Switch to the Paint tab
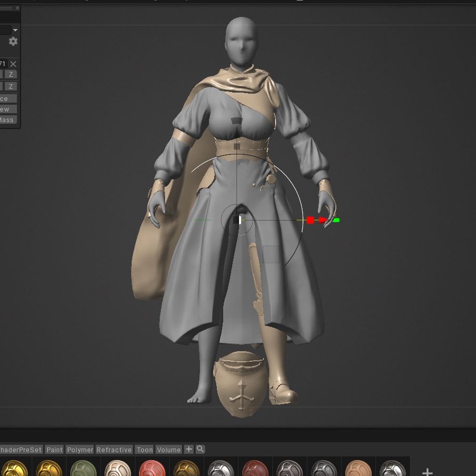Image resolution: width=476 pixels, height=476 pixels. [54, 449]
